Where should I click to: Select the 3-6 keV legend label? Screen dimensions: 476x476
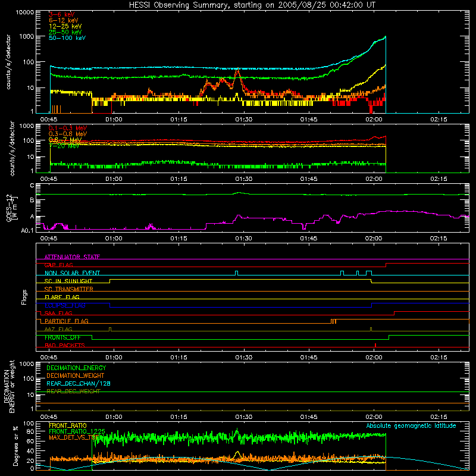[62, 14]
